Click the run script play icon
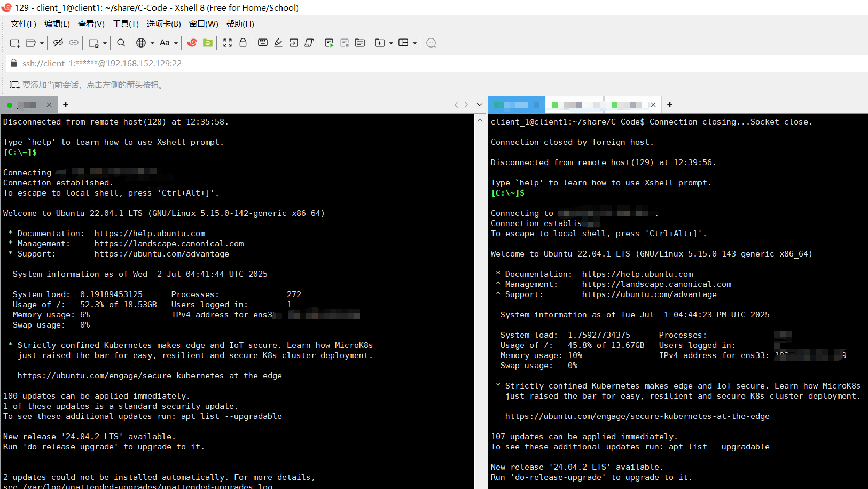Screen dimensions: 868x489 [329, 43]
